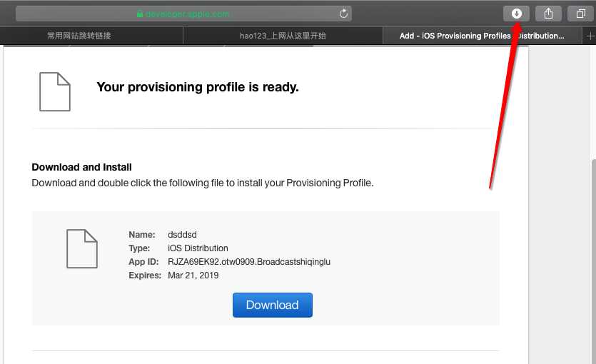Screen dimensions: 596x364
Task: Click the 'Your provisioning profile is ready' heading
Action: (x=198, y=87)
